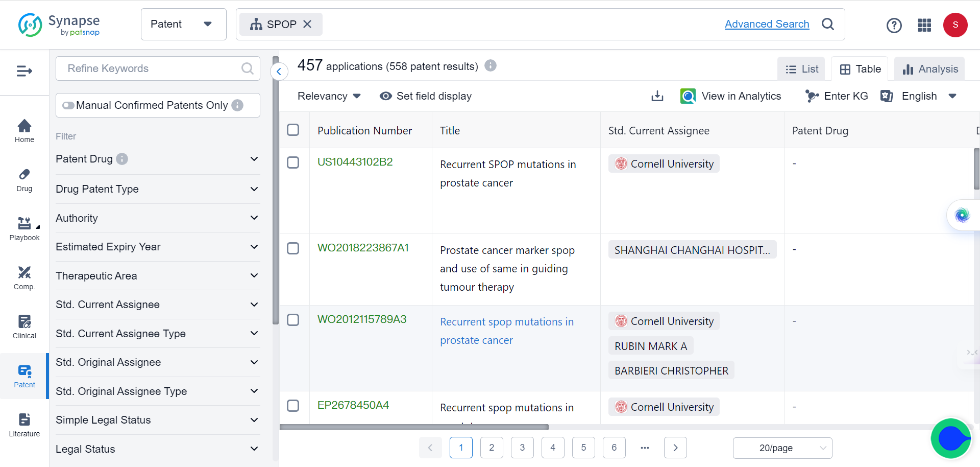Open the help question mark icon

point(894,25)
